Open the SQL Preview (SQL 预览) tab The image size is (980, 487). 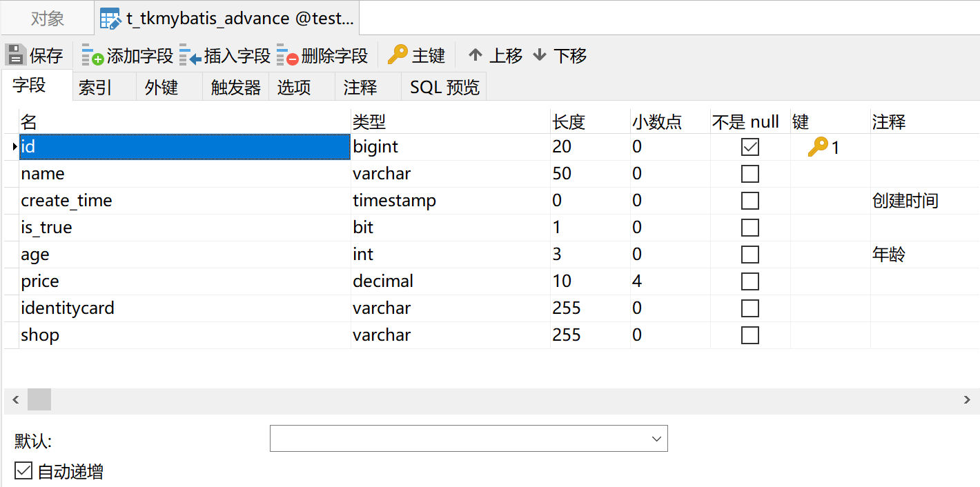(x=444, y=88)
